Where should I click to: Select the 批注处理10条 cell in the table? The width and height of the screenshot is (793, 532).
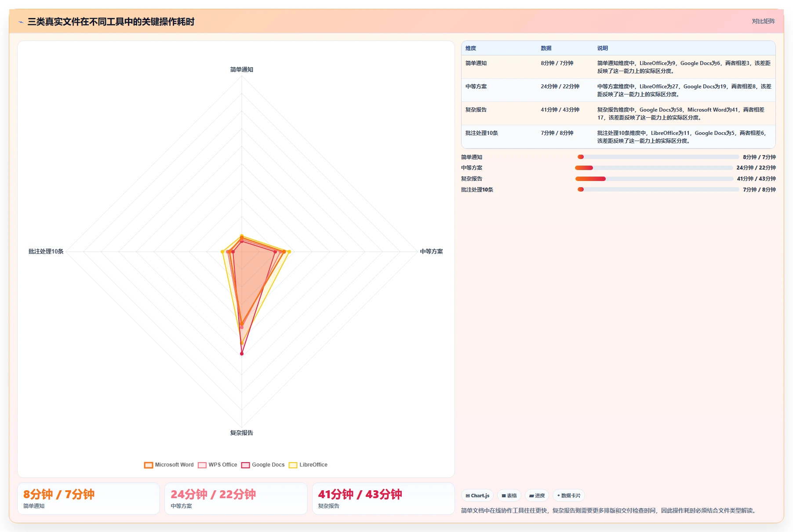click(499, 137)
